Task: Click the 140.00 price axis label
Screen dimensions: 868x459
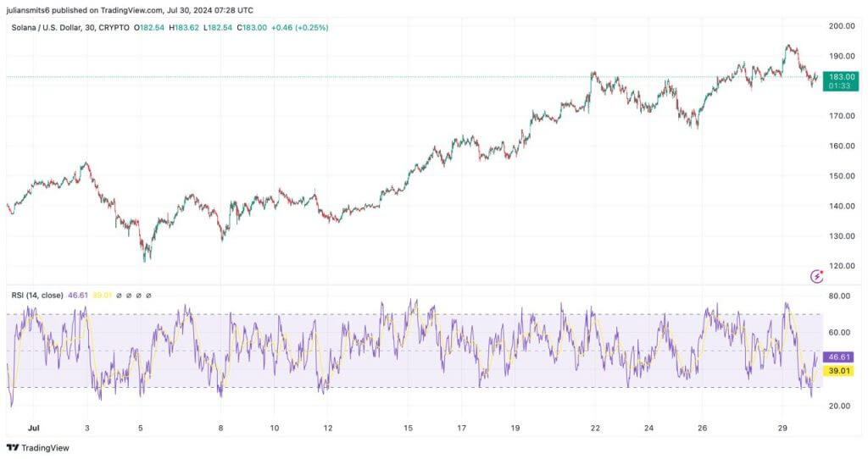Action: coord(842,206)
